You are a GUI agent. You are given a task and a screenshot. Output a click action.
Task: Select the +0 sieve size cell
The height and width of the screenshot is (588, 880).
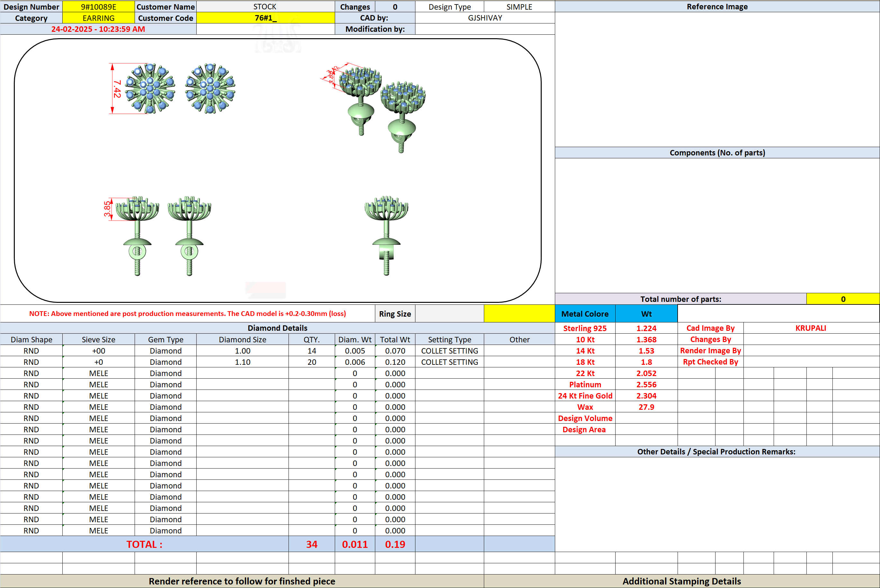(x=98, y=362)
